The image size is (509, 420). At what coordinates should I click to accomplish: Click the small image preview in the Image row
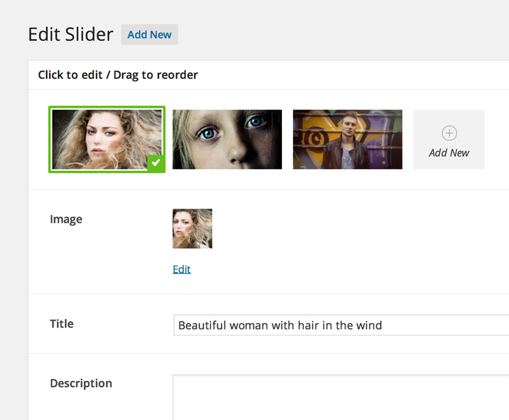click(x=192, y=228)
